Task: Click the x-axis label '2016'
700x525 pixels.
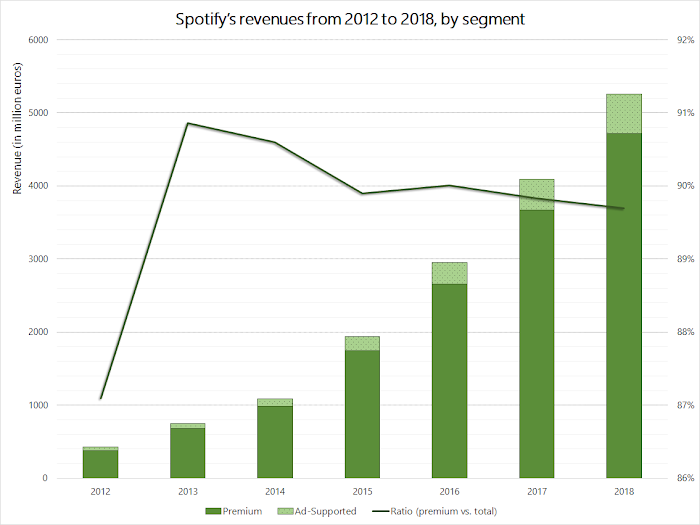Action: (450, 492)
